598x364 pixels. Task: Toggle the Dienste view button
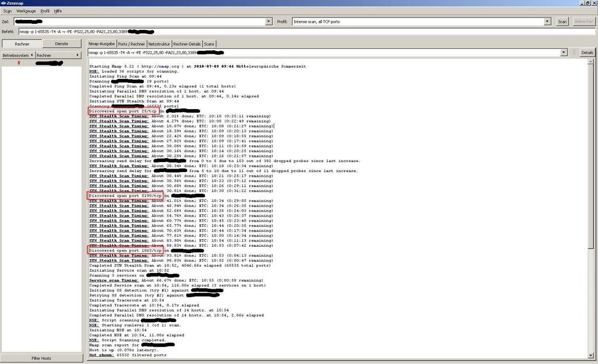(61, 44)
